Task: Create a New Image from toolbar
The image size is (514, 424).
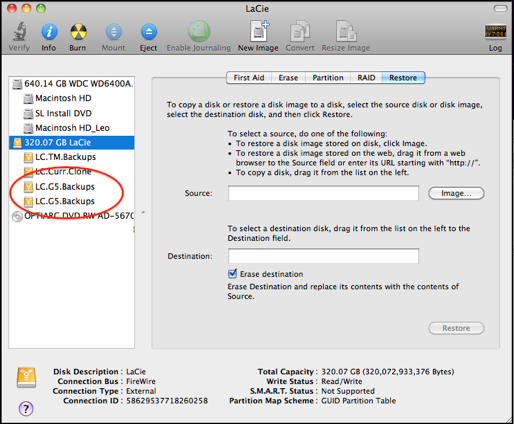Action: tap(259, 31)
